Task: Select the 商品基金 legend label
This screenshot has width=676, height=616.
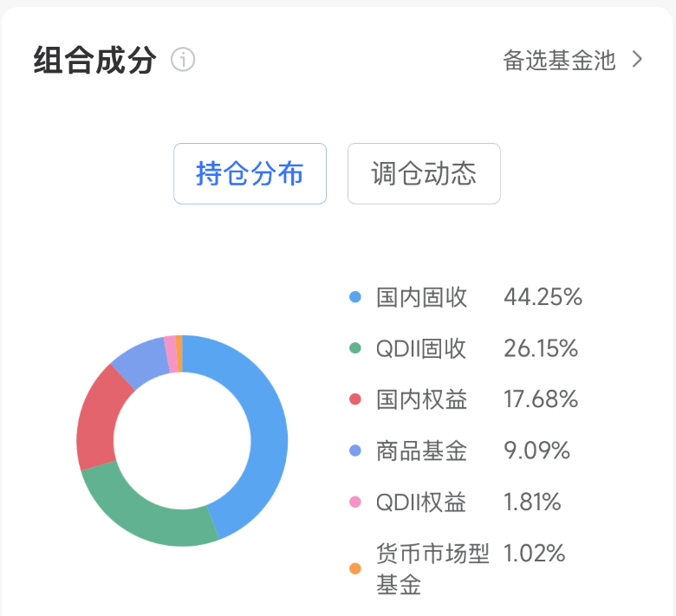Action: click(422, 451)
